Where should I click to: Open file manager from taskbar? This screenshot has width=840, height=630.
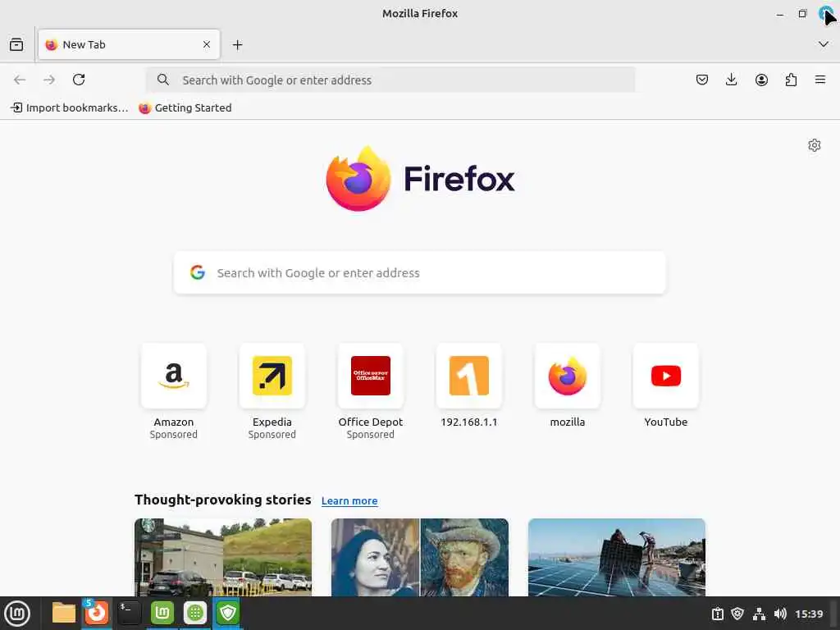pyautogui.click(x=64, y=613)
